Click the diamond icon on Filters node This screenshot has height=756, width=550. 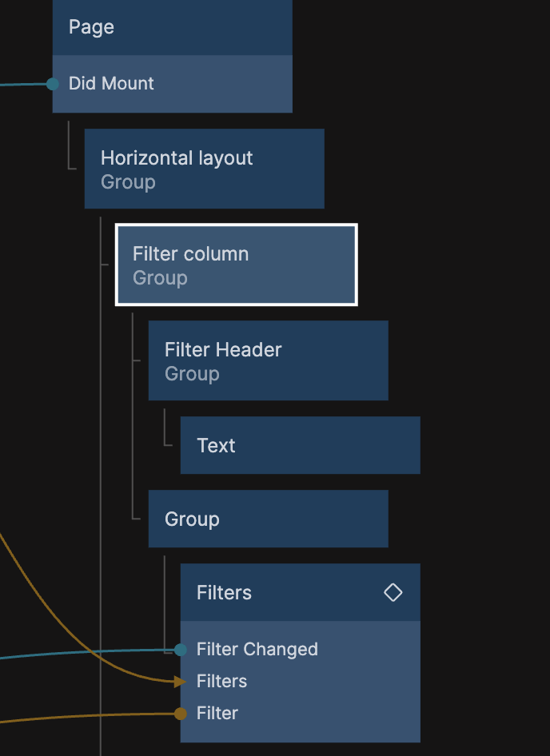click(x=393, y=592)
